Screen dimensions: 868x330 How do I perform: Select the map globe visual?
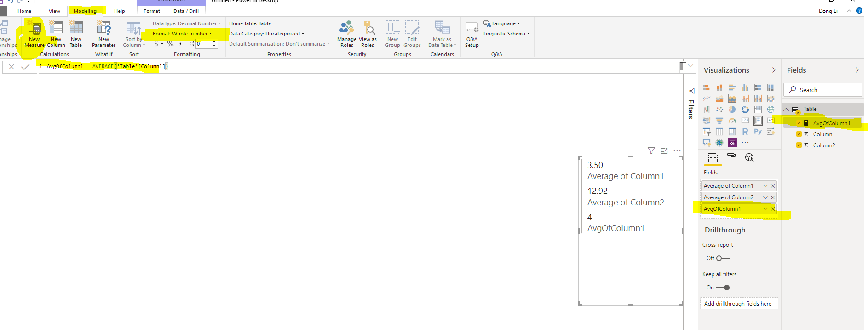coord(771,110)
